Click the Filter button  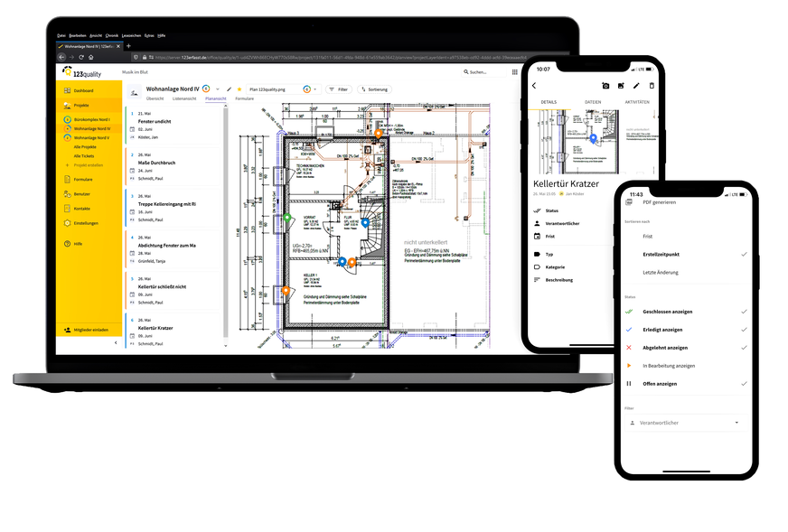(x=339, y=89)
